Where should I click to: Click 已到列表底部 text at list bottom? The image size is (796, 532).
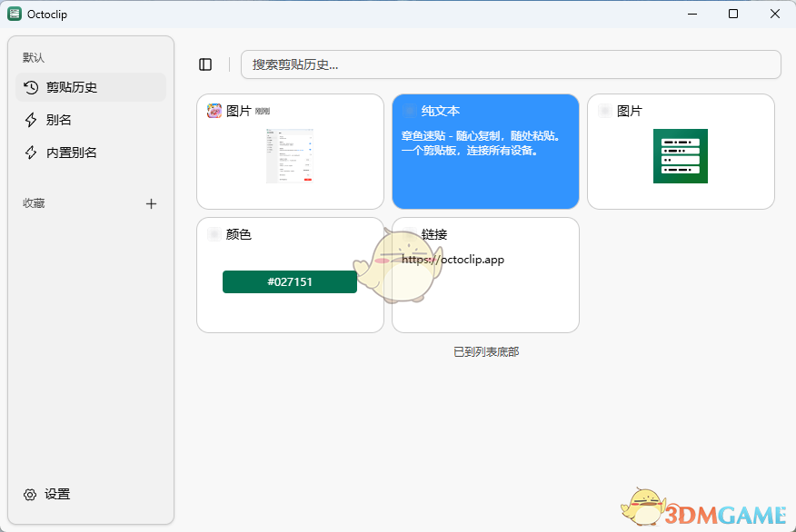coord(485,351)
